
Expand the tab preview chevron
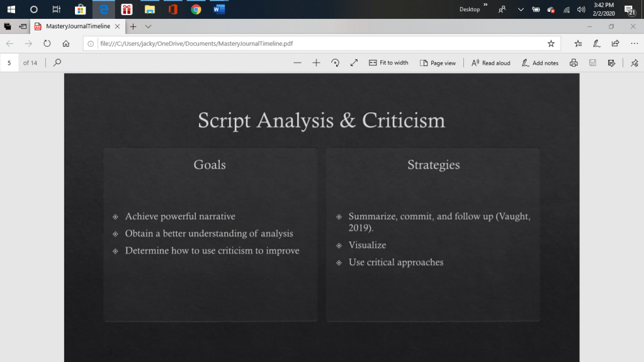tap(149, 26)
